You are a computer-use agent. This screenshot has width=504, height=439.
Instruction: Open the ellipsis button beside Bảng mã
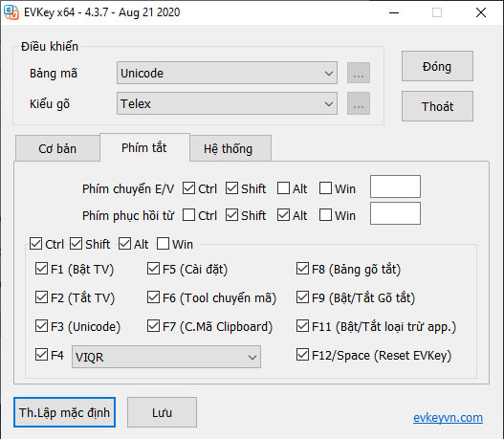tap(359, 73)
